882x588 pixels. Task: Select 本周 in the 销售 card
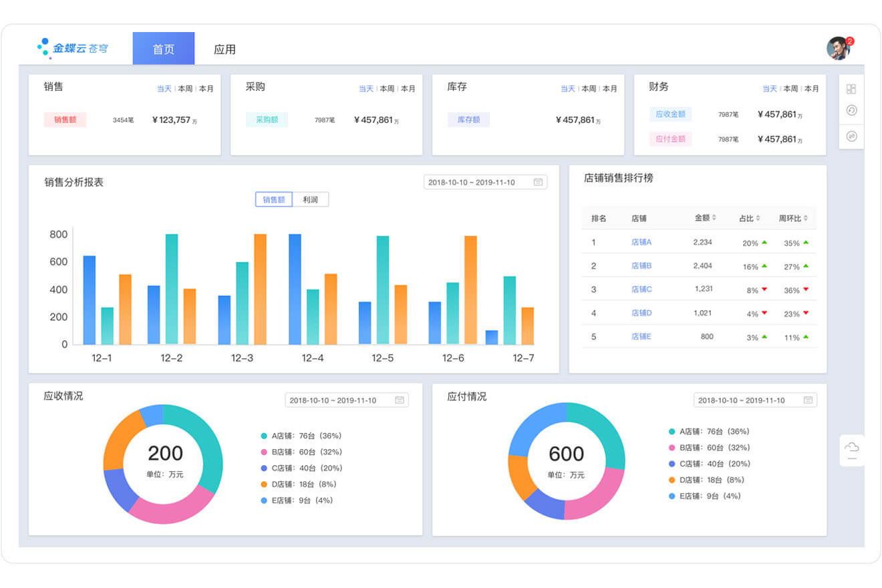pyautogui.click(x=185, y=89)
